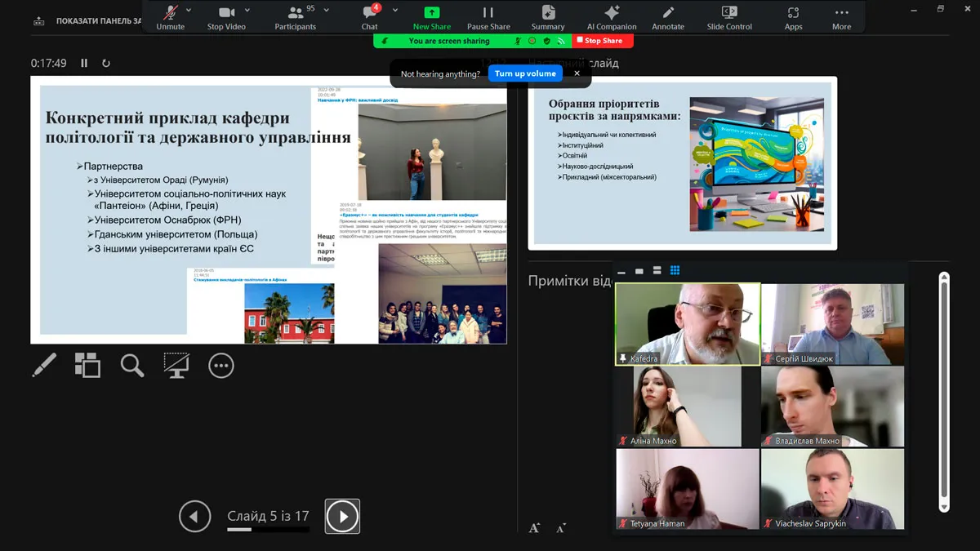Show all slides grid view icon
This screenshot has height=551, width=980.
(87, 365)
